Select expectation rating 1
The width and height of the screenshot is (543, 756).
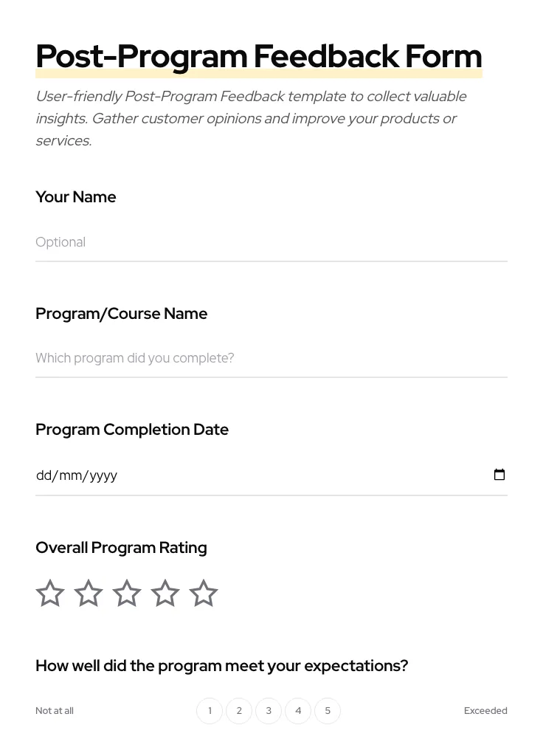[x=210, y=710]
